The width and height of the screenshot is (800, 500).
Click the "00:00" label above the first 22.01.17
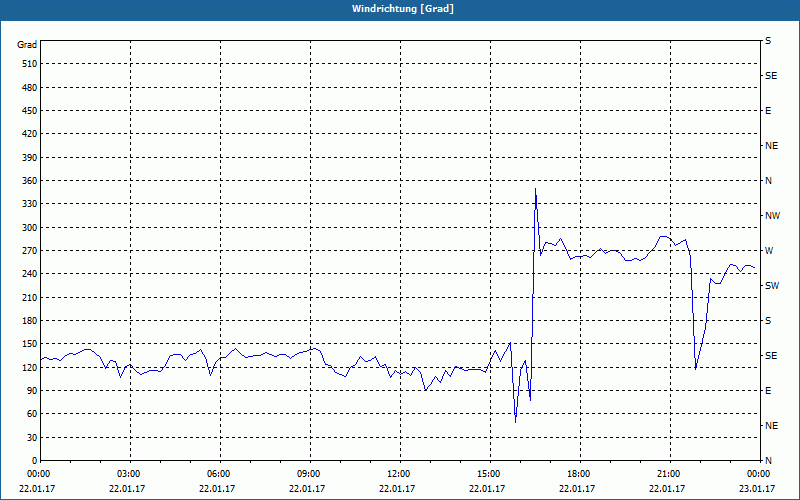click(x=37, y=474)
